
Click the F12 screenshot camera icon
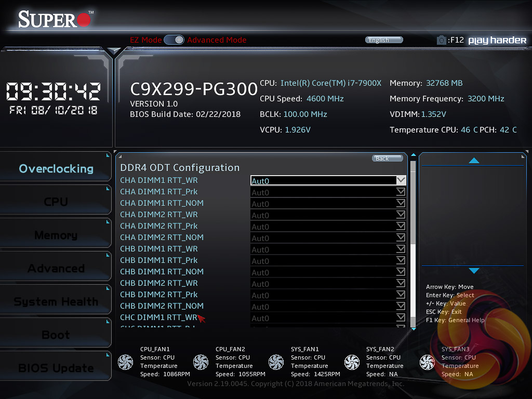(x=442, y=41)
